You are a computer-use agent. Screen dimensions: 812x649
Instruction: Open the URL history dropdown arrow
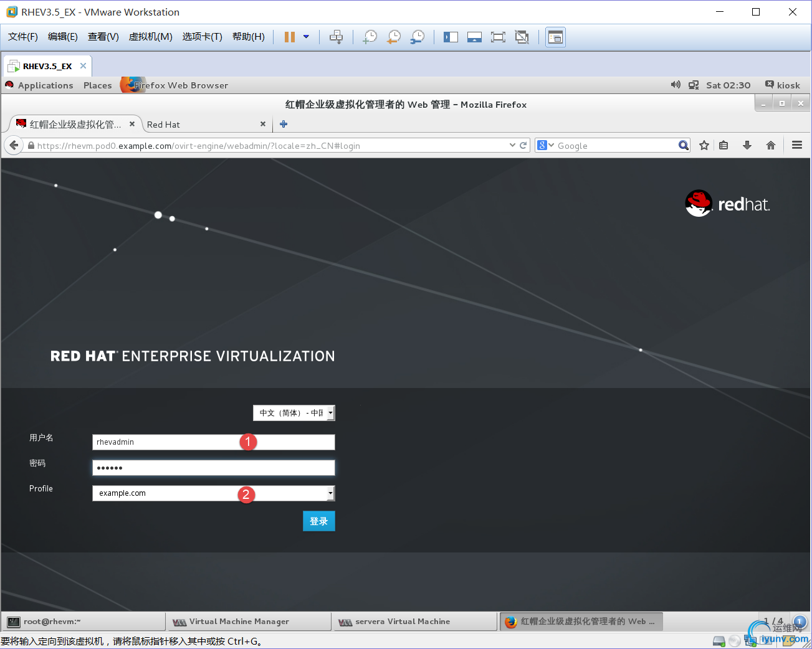pos(512,145)
